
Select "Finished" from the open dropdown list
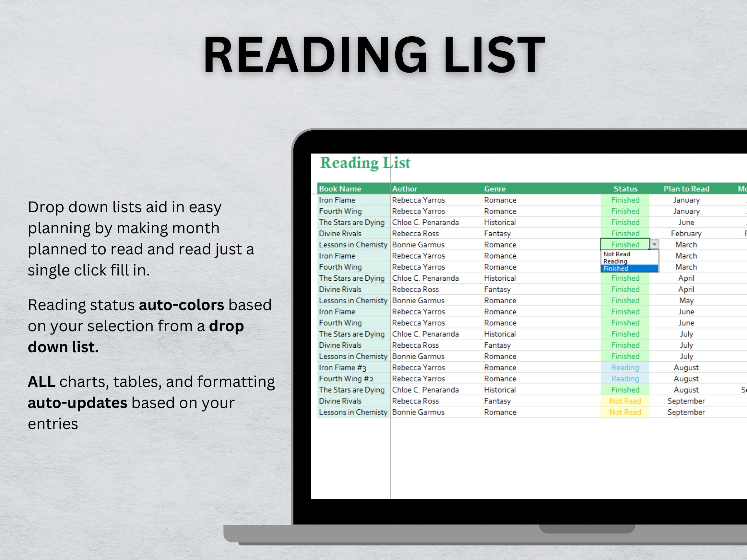tap(616, 268)
